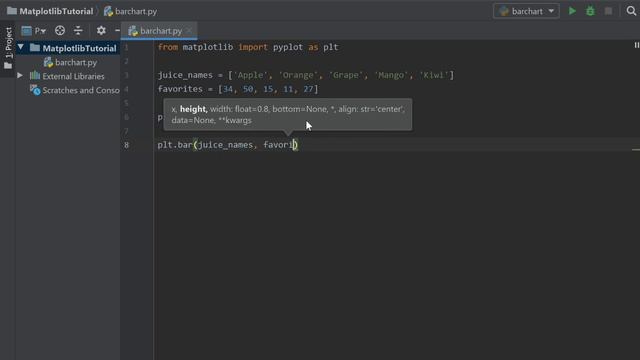Click the Collapse All icon
The width and height of the screenshot is (640, 360).
point(78,31)
